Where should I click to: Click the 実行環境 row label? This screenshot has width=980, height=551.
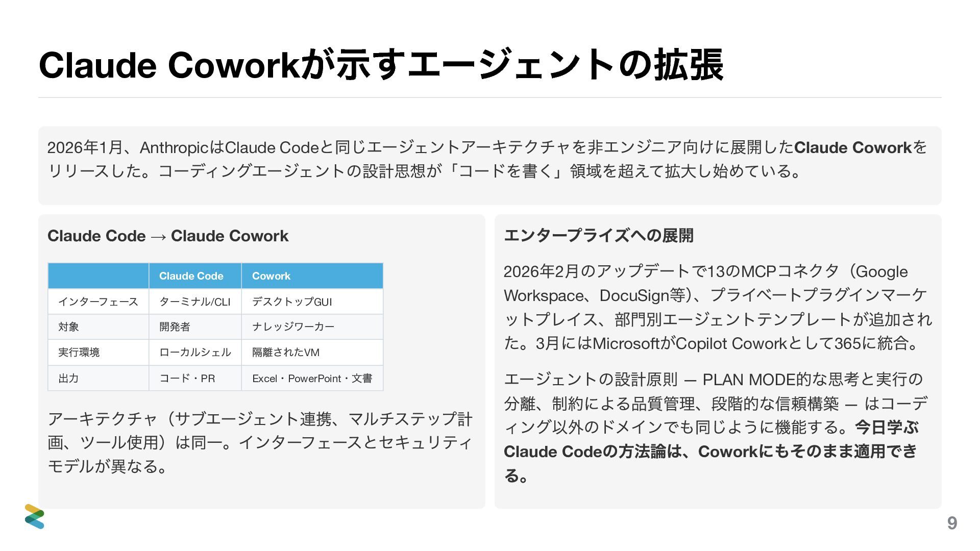(79, 352)
